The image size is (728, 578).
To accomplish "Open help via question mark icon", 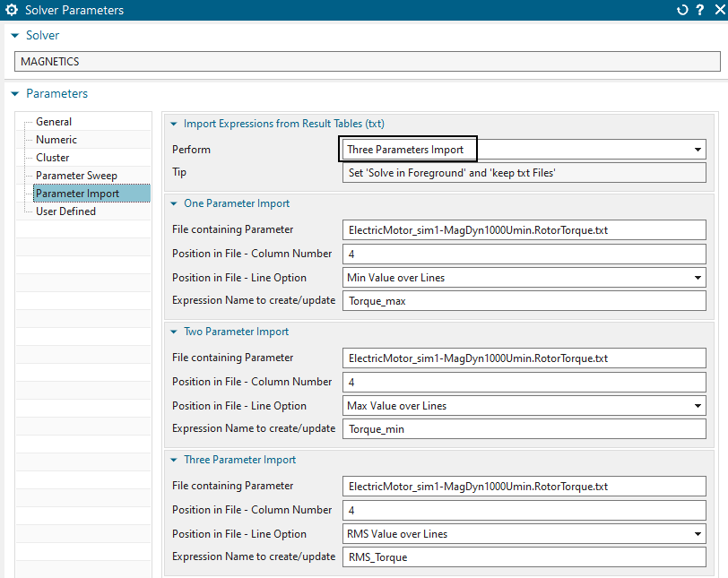I will click(699, 11).
